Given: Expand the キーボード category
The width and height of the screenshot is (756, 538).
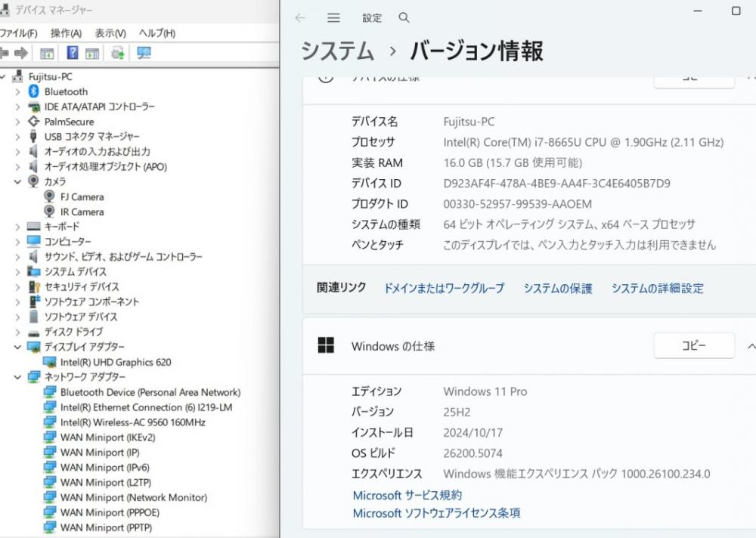Looking at the screenshot, I should (x=17, y=227).
